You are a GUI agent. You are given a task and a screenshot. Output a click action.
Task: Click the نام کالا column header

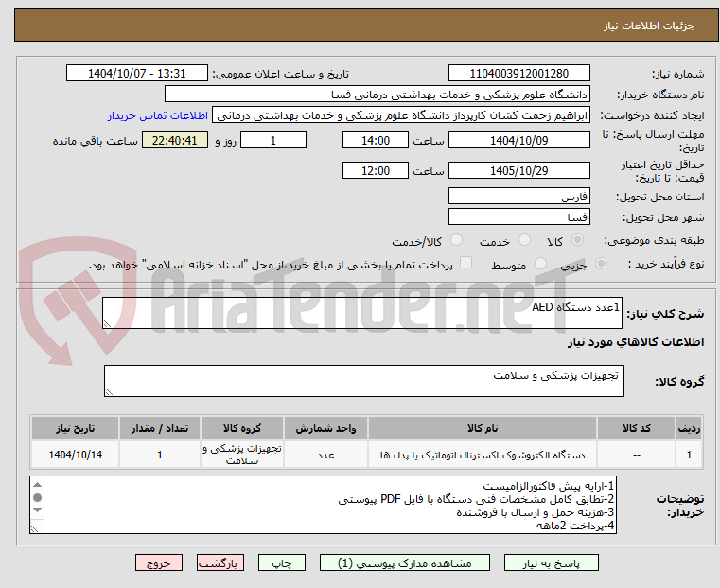[483, 428]
